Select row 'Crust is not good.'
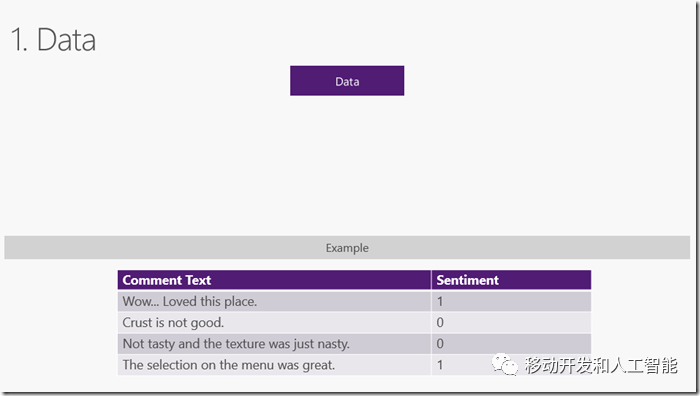The height and width of the screenshot is (396, 700). (354, 322)
